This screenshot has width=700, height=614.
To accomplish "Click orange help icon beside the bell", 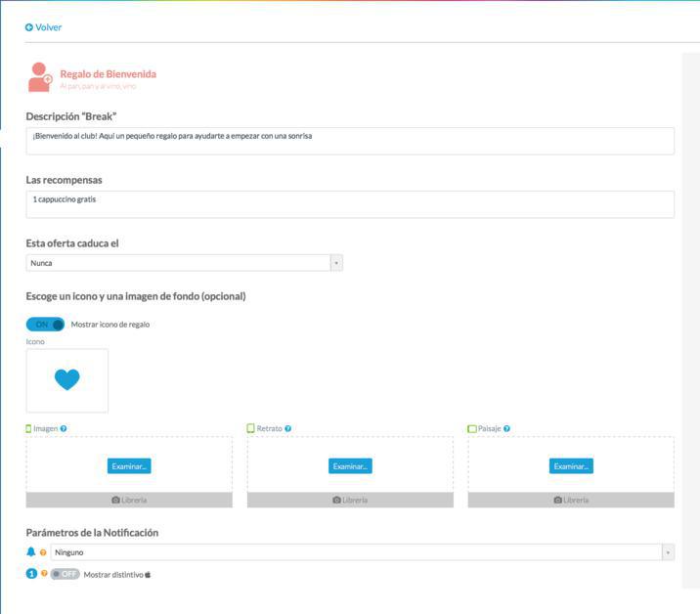I will (x=43, y=552).
